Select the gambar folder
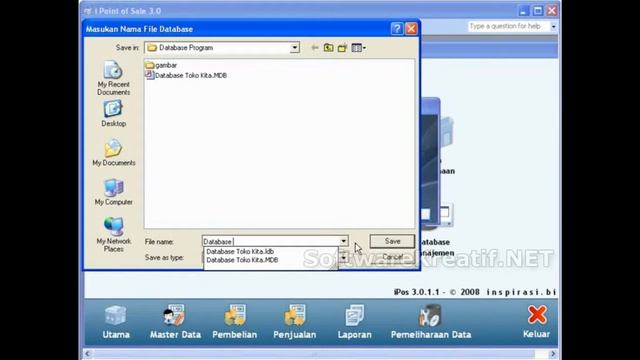The width and height of the screenshot is (640, 360). [x=161, y=65]
